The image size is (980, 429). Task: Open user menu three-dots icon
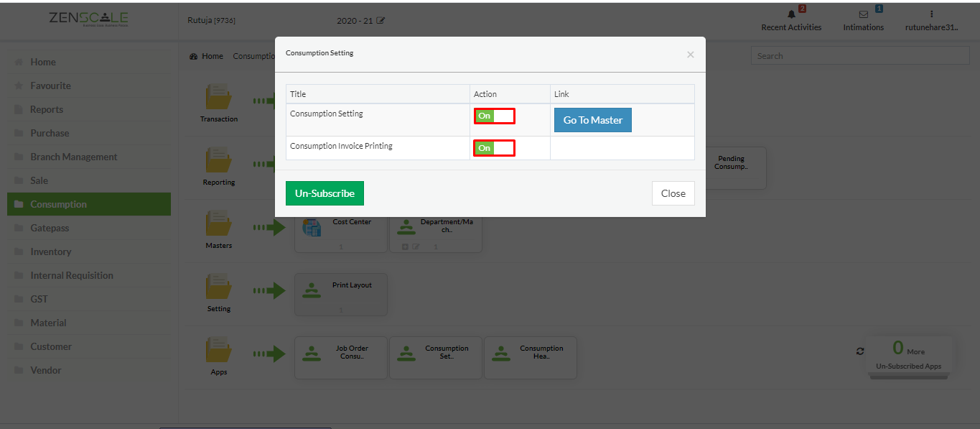[x=931, y=14]
